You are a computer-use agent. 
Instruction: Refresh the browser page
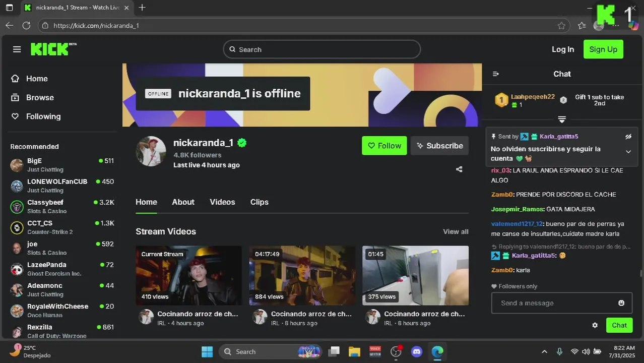(27, 26)
